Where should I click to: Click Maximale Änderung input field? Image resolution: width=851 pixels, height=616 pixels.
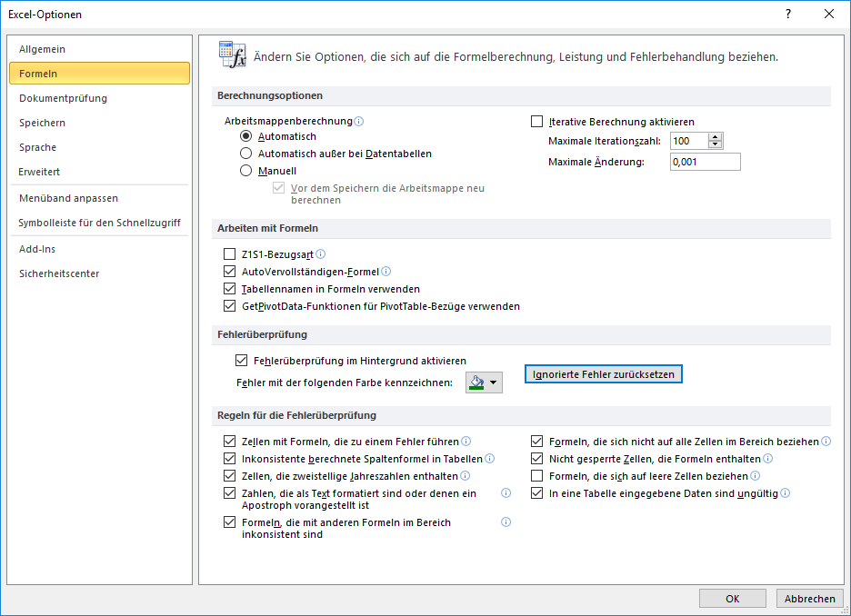pos(705,162)
